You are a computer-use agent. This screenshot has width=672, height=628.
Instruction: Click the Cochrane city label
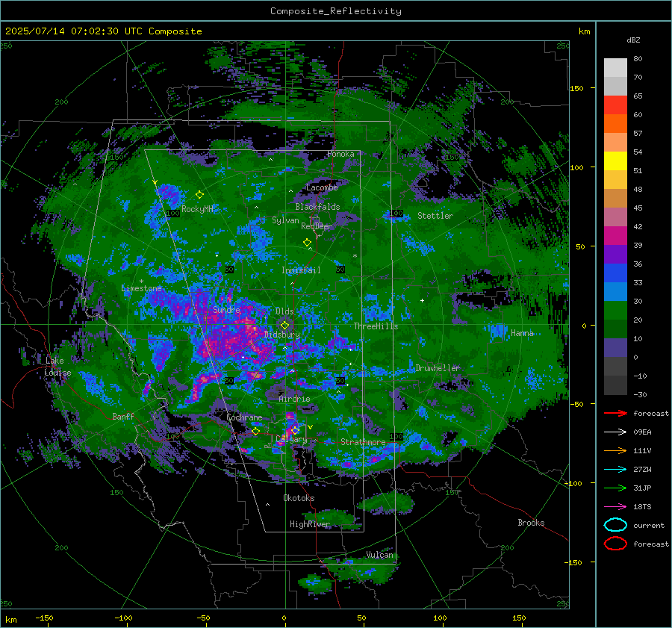point(244,417)
